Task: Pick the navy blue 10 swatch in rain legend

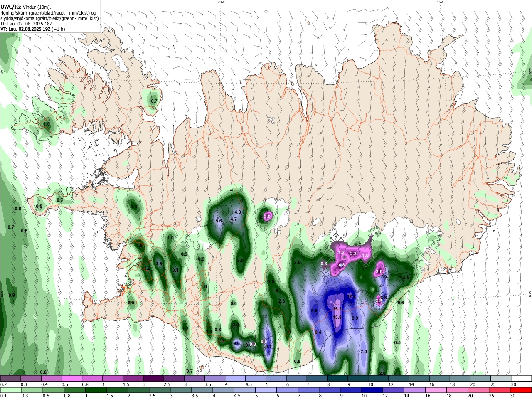Action: [x=372, y=390]
